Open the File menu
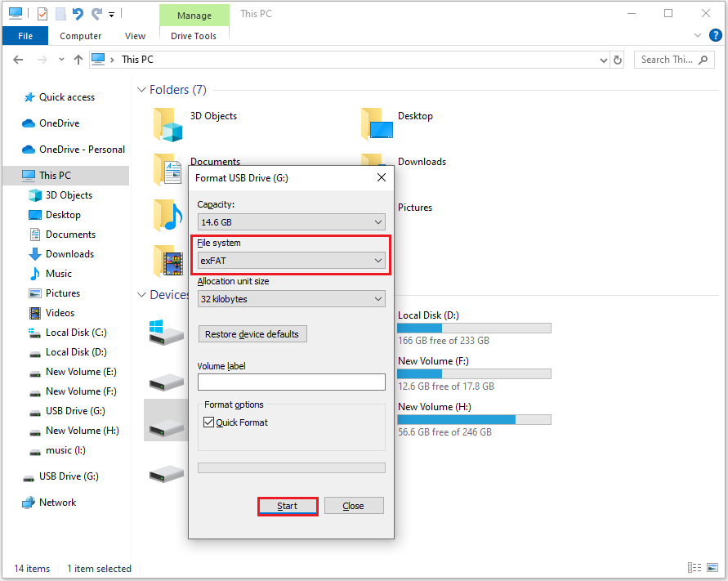Viewport: 728px width, 581px height. 25,36
